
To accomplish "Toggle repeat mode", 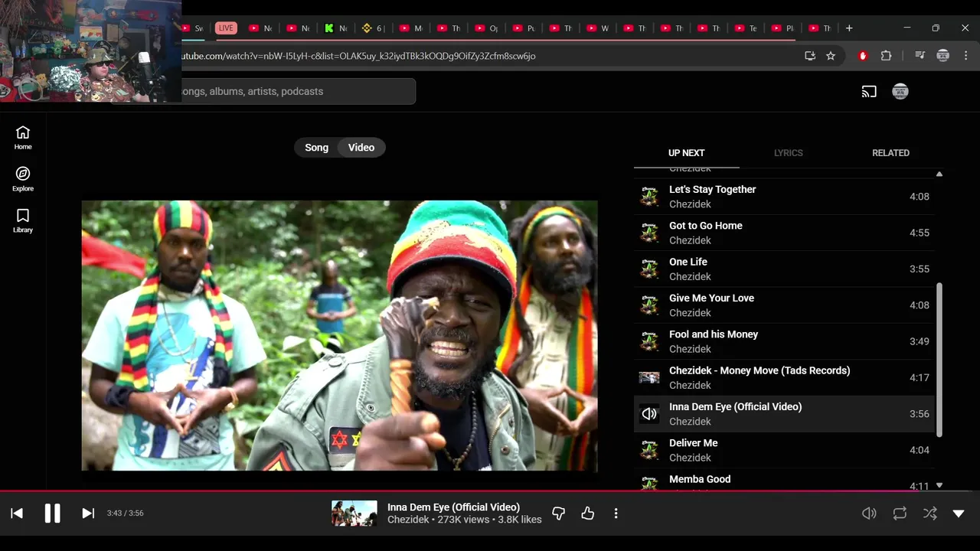I will tap(900, 514).
